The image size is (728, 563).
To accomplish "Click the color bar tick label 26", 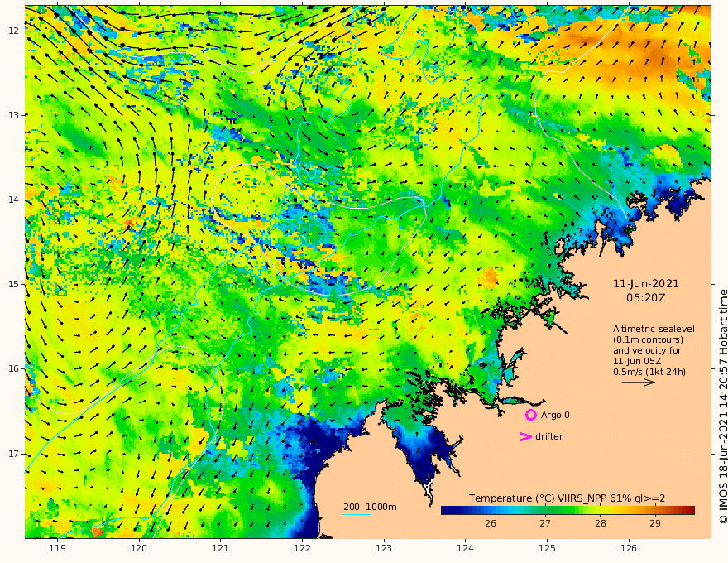I will (491, 523).
